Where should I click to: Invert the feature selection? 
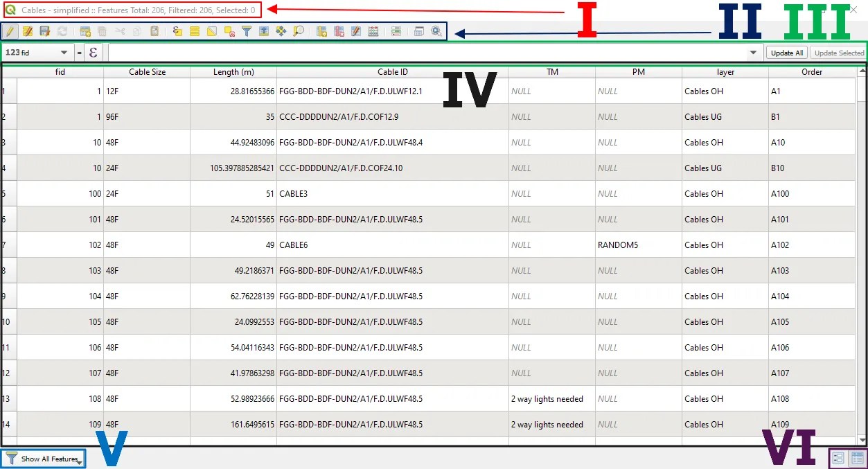coord(213,31)
